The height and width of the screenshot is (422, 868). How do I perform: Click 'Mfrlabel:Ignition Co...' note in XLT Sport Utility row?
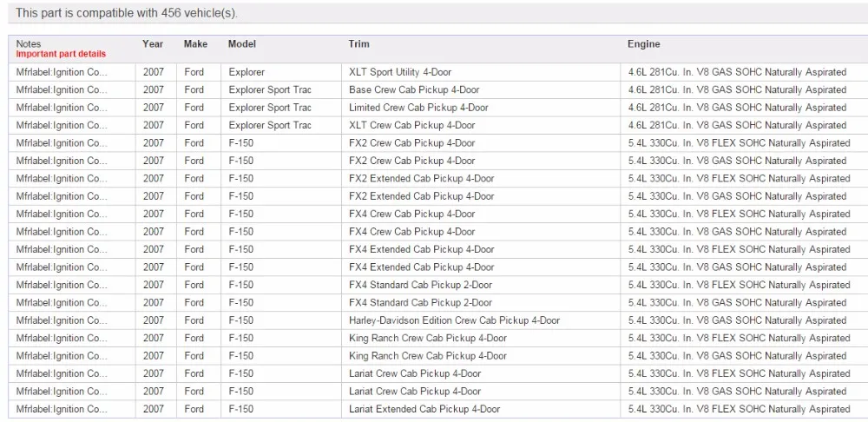click(x=62, y=72)
